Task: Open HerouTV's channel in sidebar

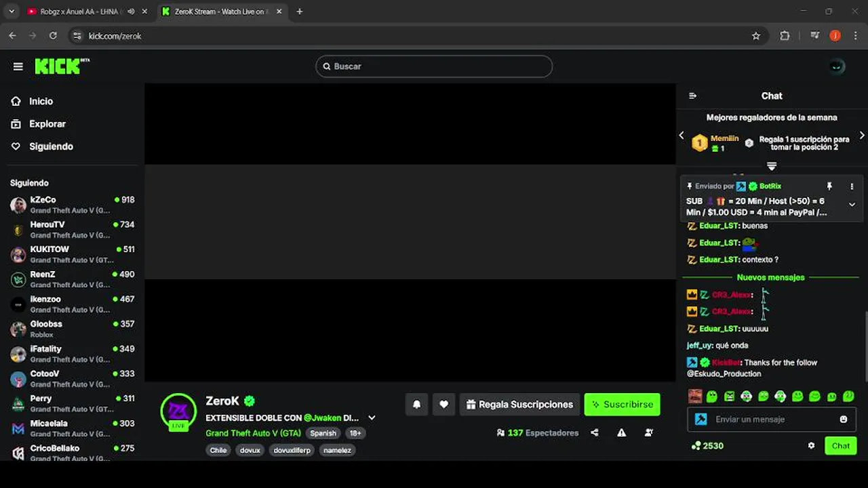Action: coord(72,230)
